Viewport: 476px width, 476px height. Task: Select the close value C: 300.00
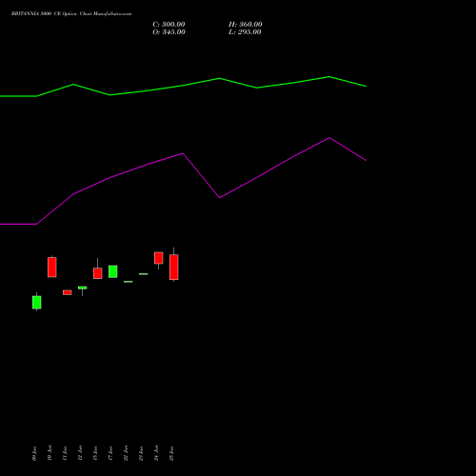click(x=169, y=25)
